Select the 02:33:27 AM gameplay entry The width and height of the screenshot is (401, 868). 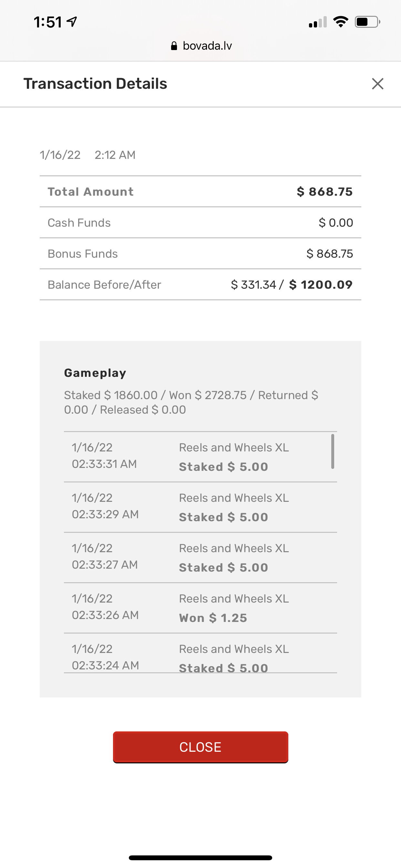tap(200, 558)
